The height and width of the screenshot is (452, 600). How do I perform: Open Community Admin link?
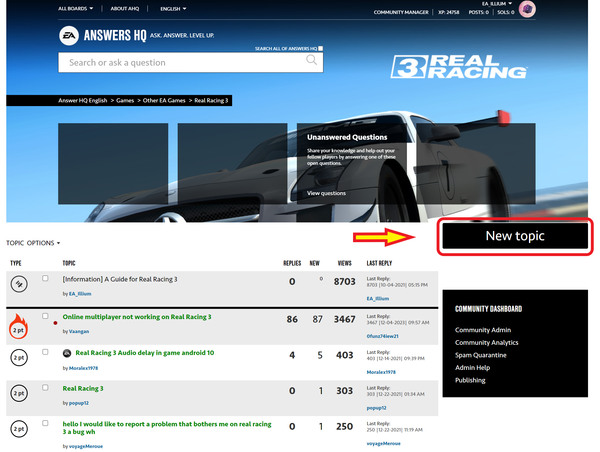pyautogui.click(x=483, y=330)
